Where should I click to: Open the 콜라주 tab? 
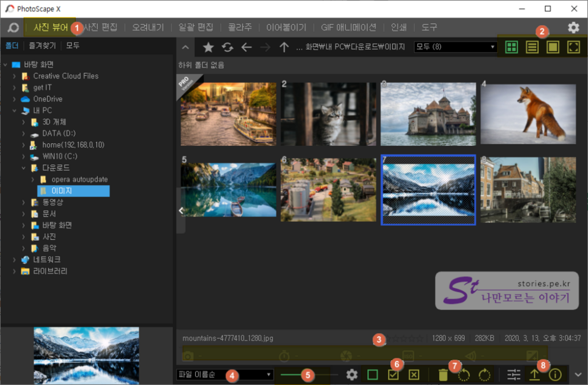click(240, 27)
